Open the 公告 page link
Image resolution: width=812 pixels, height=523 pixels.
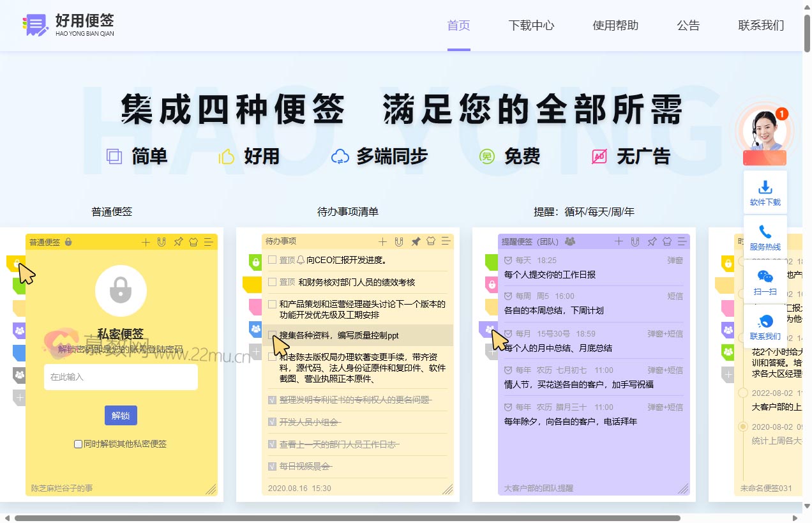click(x=688, y=26)
